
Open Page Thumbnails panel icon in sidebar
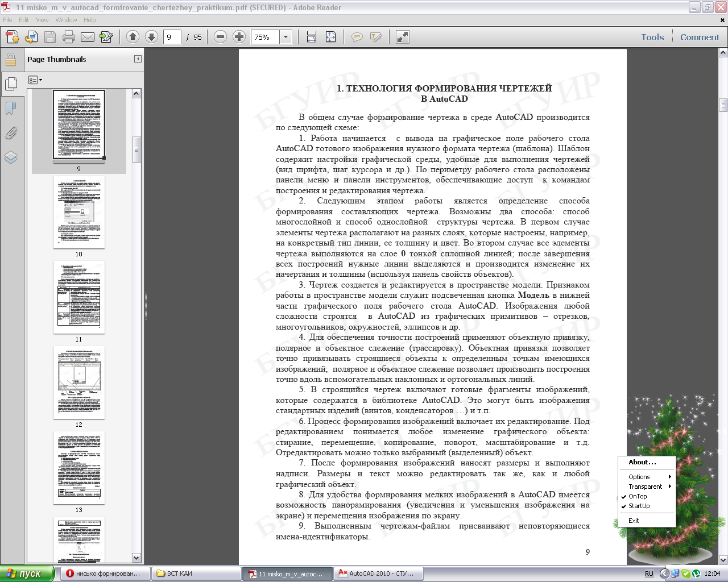[10, 84]
